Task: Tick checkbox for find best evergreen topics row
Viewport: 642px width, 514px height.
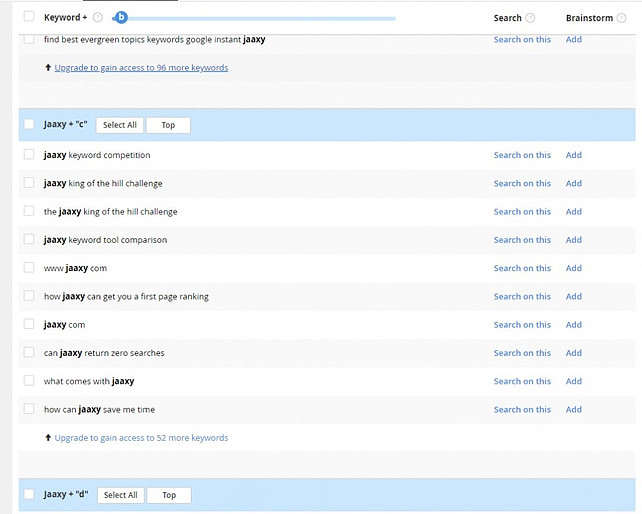Action: [29, 39]
